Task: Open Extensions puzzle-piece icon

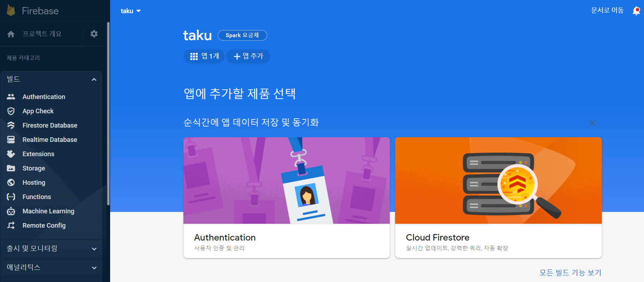Action: tap(11, 154)
